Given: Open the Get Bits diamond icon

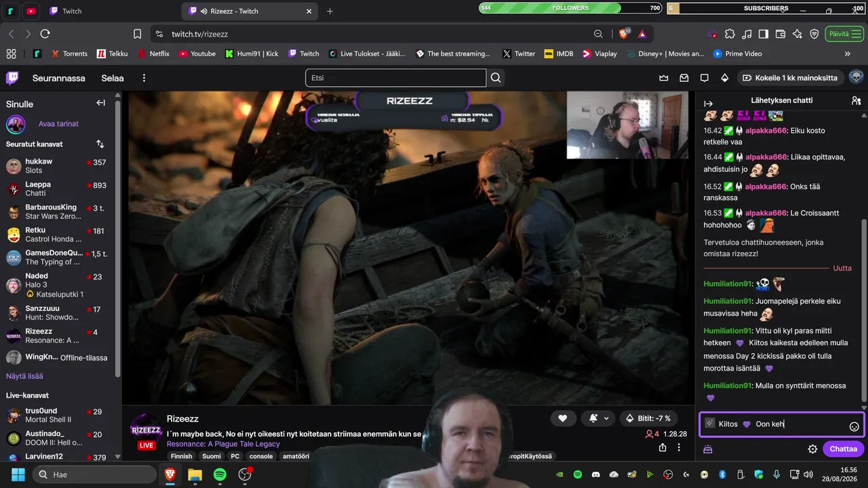Looking at the screenshot, I should (725, 78).
